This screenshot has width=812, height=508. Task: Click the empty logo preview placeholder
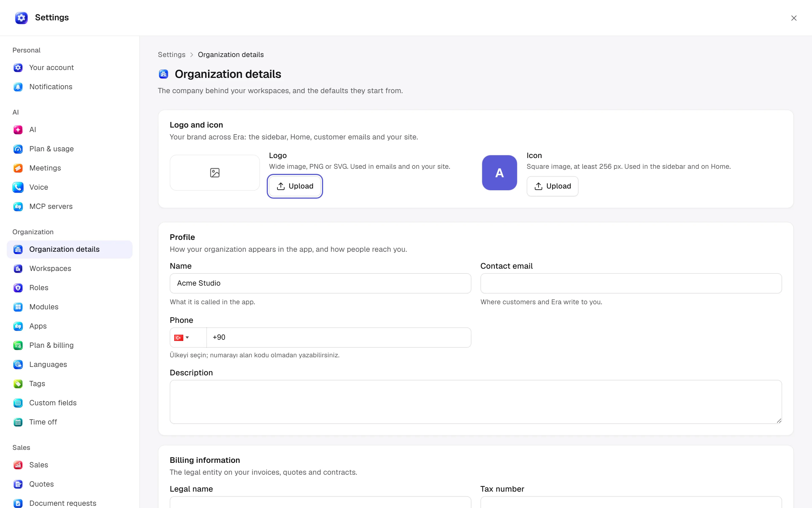pos(215,173)
